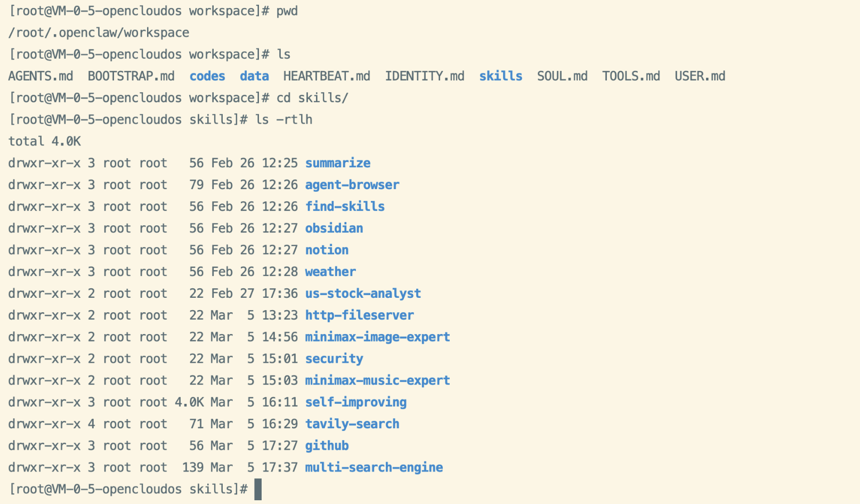The height and width of the screenshot is (504, 860).
Task: Click the agent-browser directory entry
Action: [x=352, y=185]
